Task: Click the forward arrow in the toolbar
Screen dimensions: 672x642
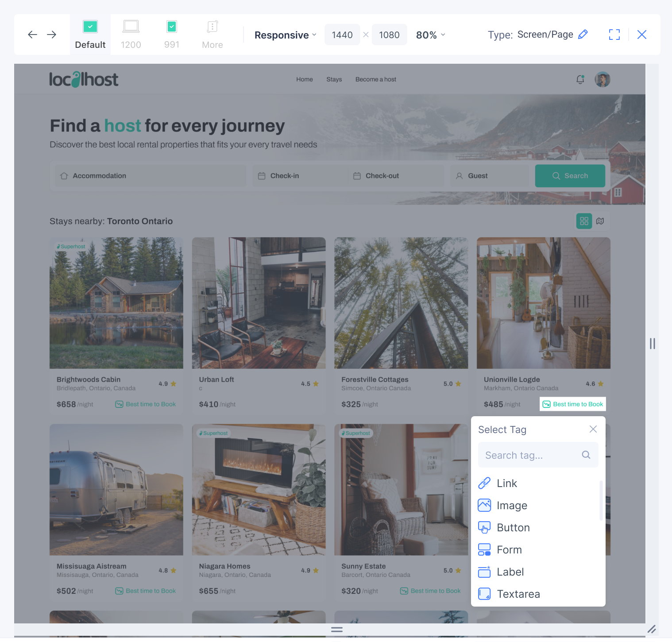Action: coord(52,35)
